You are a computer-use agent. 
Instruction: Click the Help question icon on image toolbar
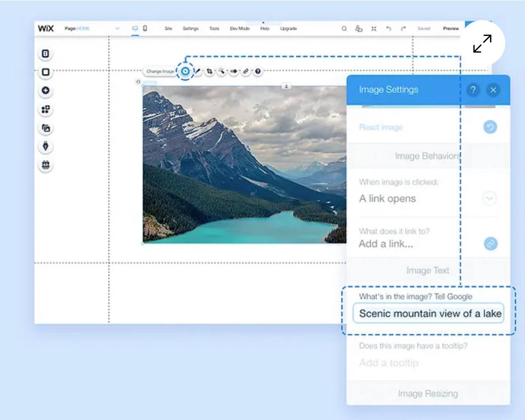[258, 71]
